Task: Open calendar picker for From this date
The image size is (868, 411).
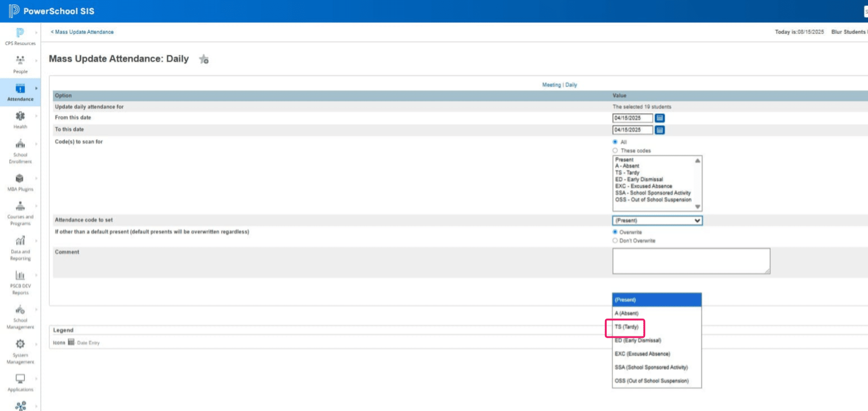Action: pos(660,118)
